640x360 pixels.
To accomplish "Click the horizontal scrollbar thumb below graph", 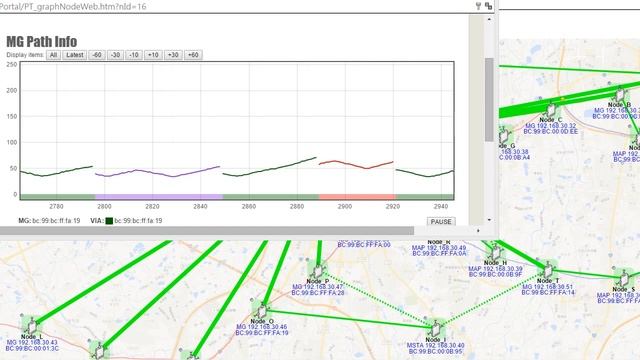I will point(207,231).
